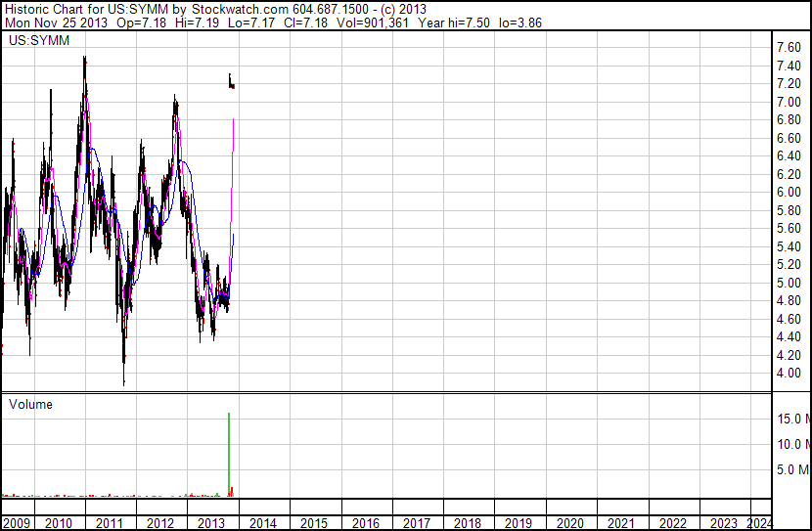812x531 pixels.
Task: Click the 2010 year label on the time axis
Action: (59, 523)
